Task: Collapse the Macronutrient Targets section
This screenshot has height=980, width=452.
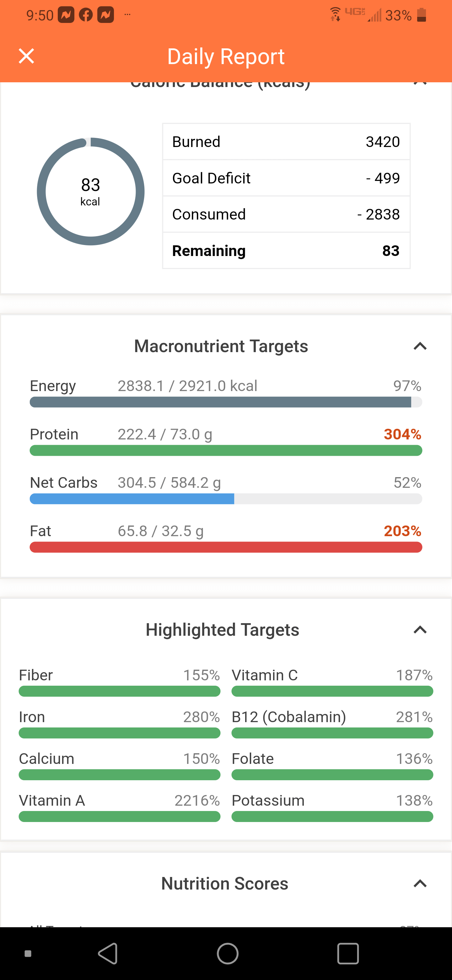Action: 420,346
